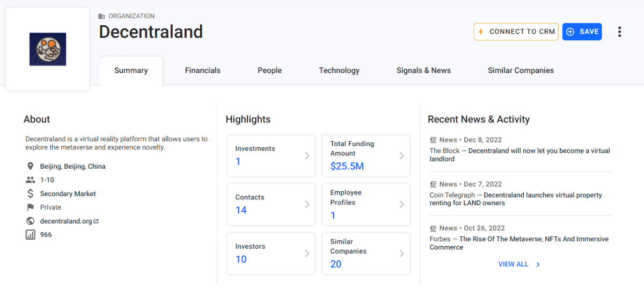The image size is (644, 287).
Task: Open The Block virtual landlord article
Action: pos(520,155)
